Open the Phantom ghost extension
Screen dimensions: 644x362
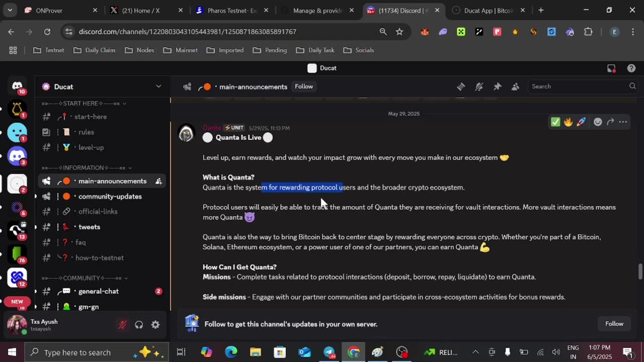click(443, 32)
